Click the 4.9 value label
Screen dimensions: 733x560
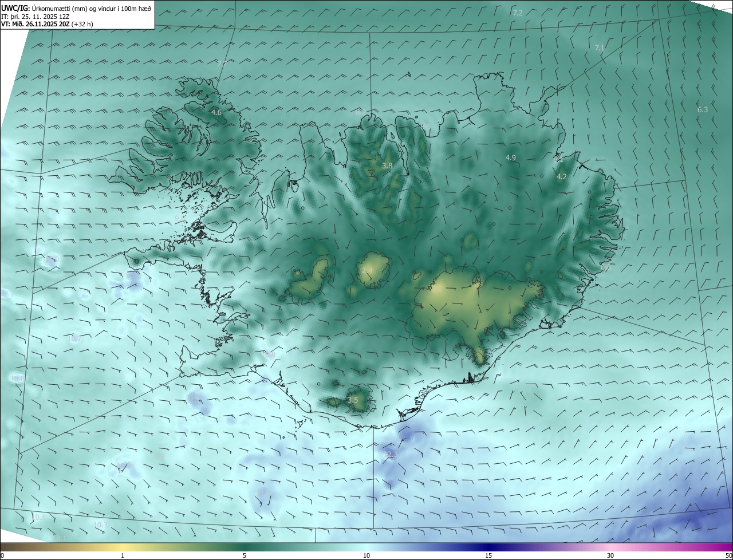(511, 158)
